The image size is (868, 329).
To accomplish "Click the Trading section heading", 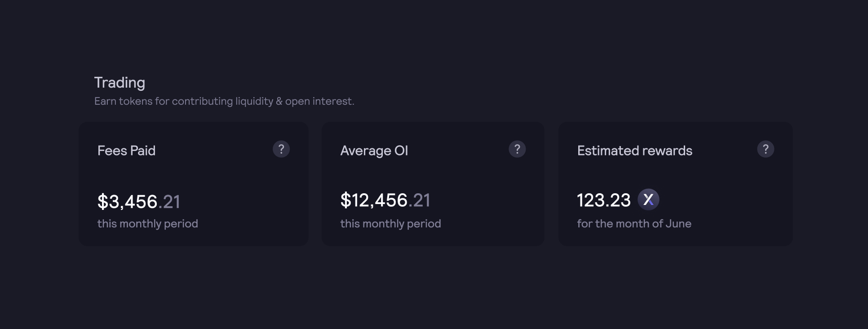I will point(120,83).
